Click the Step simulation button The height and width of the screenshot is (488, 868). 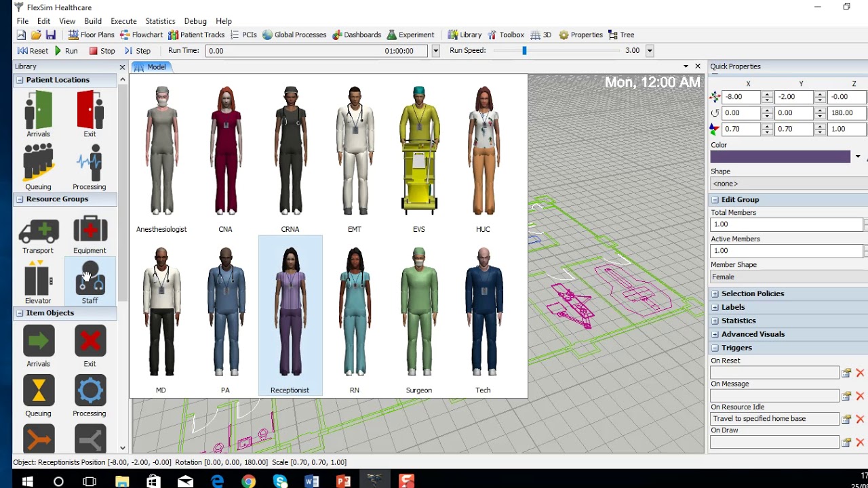point(138,51)
